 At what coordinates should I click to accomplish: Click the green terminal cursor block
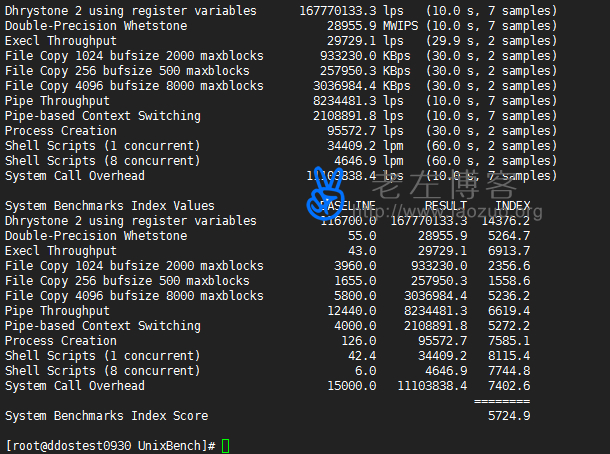[226, 445]
